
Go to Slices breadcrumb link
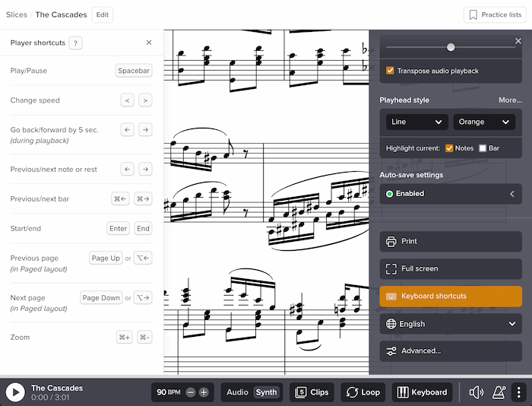17,15
